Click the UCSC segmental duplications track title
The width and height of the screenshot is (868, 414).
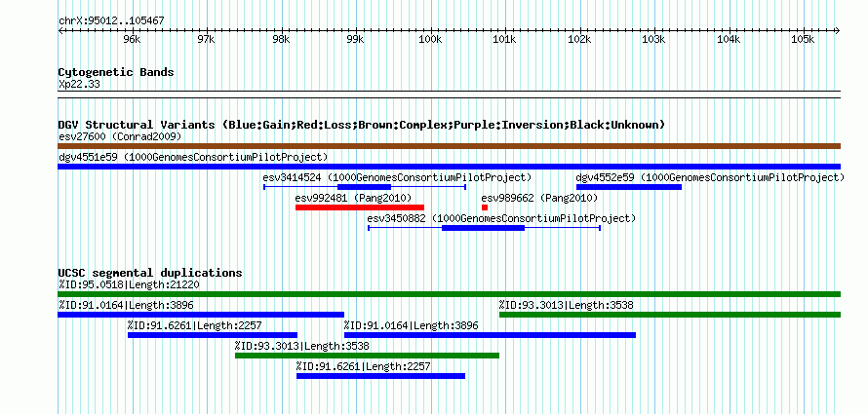(150, 273)
